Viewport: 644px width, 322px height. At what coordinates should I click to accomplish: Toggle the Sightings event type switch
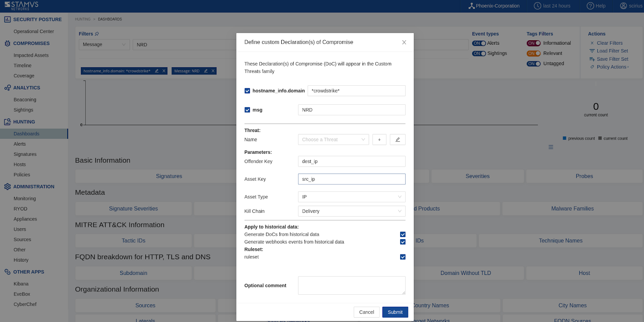(x=479, y=54)
